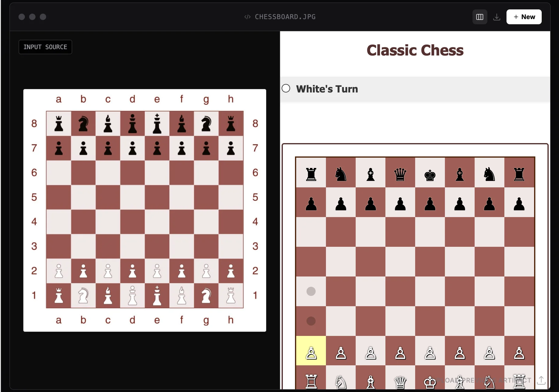Click the download icon in header
This screenshot has height=392, width=559.
[x=496, y=17]
